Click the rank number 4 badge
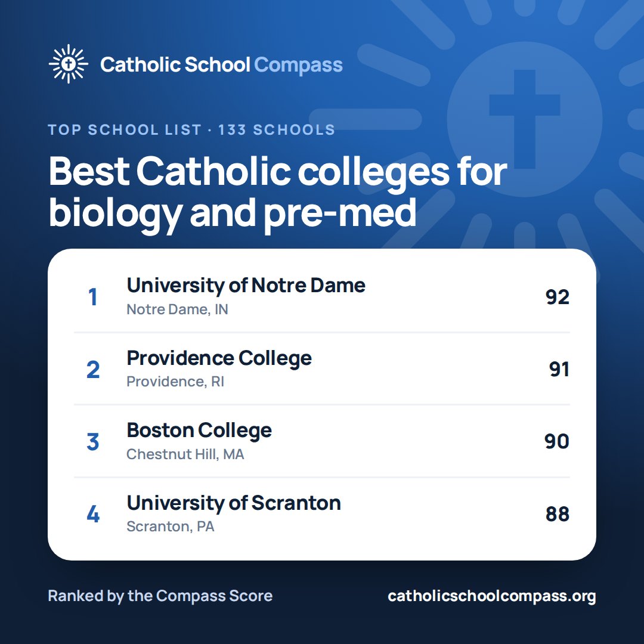This screenshot has height=644, width=644. [x=93, y=514]
